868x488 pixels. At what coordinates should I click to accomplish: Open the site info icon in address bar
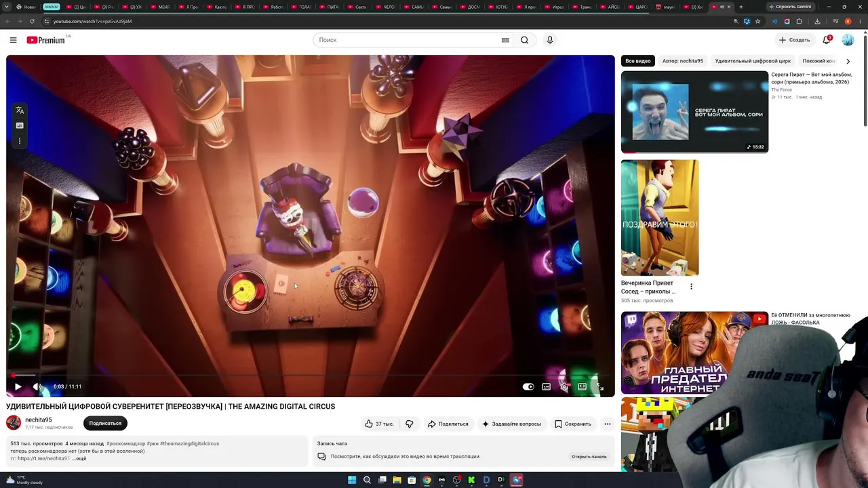[x=47, y=21]
